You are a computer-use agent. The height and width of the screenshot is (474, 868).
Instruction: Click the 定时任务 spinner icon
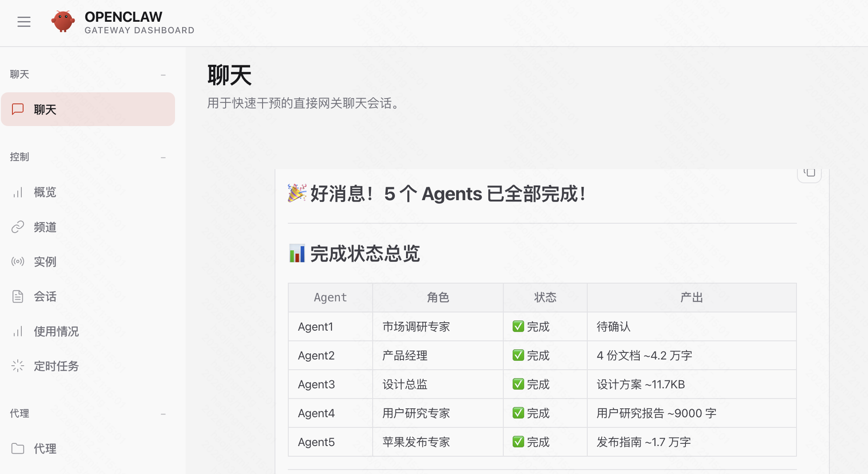tap(18, 366)
